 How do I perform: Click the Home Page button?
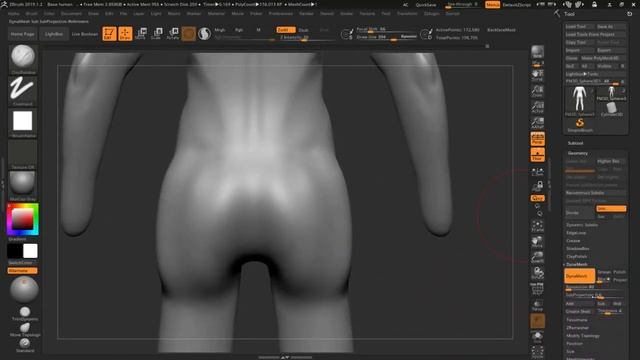coord(22,34)
